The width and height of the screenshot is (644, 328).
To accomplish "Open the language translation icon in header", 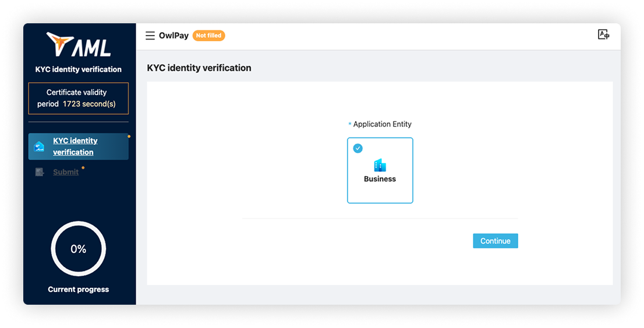I will click(603, 35).
